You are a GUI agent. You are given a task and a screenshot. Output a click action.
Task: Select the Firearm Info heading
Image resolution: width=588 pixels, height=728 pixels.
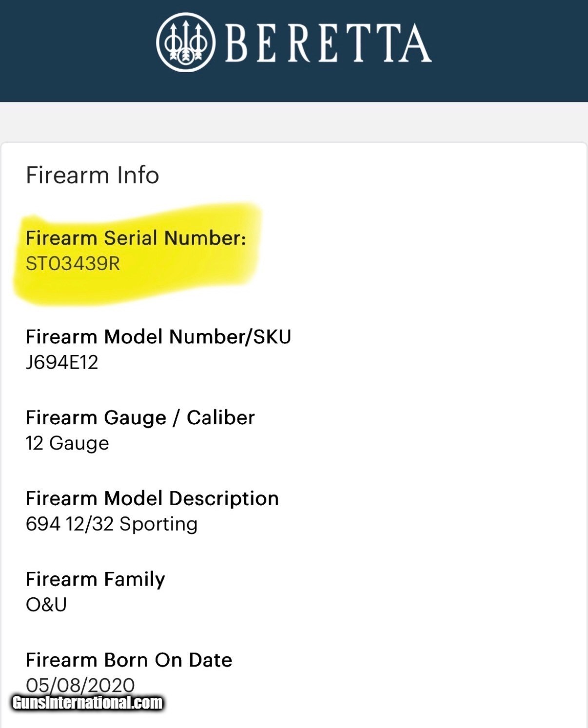click(x=92, y=175)
